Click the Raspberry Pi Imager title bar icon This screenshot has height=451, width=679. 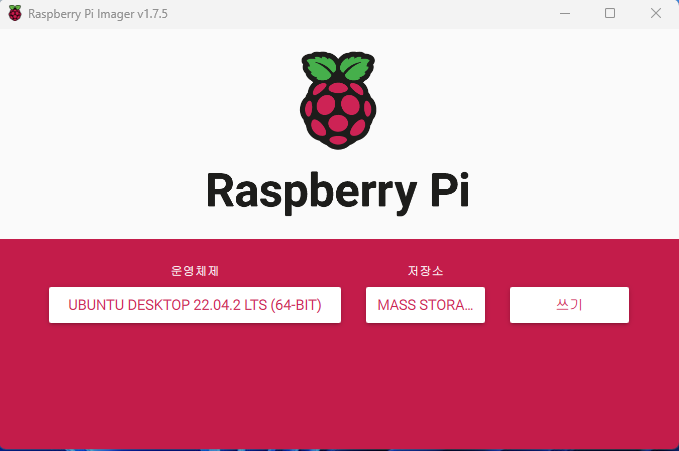tap(15, 13)
